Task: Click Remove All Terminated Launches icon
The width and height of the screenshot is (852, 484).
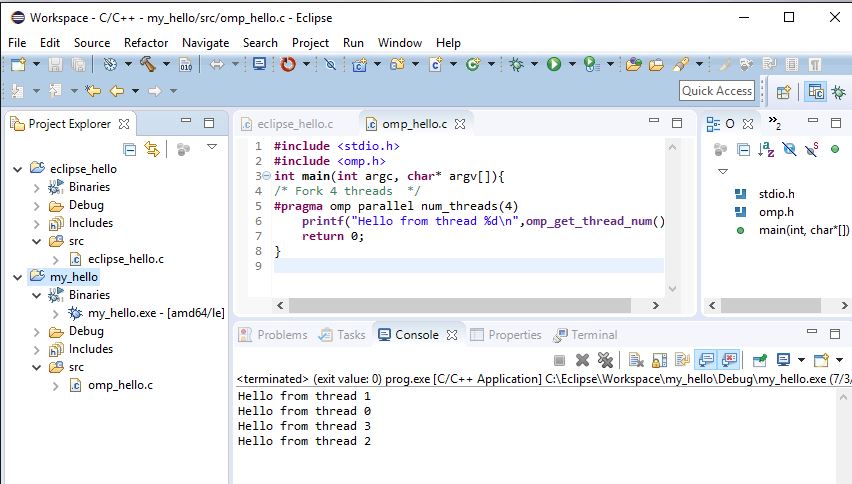Action: coord(605,360)
